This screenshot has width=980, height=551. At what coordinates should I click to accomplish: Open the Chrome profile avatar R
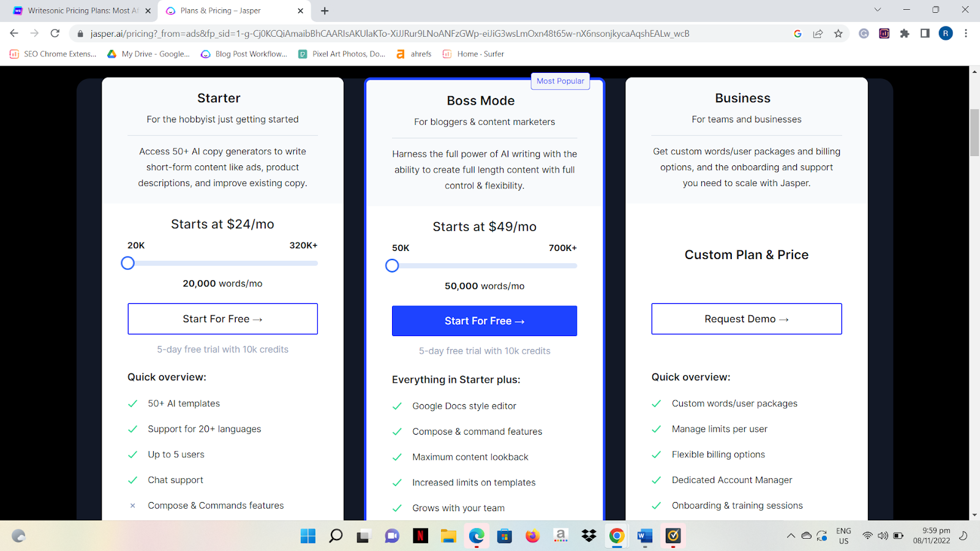coord(946,34)
